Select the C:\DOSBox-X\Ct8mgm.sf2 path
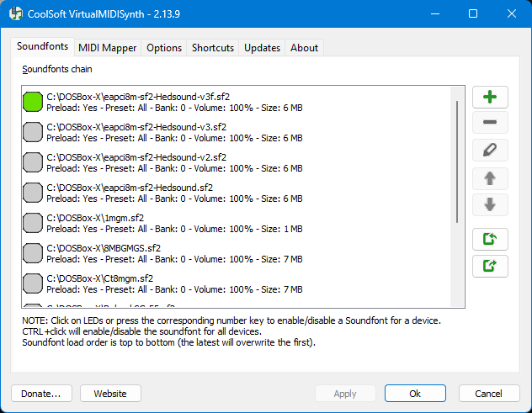 coord(99,278)
